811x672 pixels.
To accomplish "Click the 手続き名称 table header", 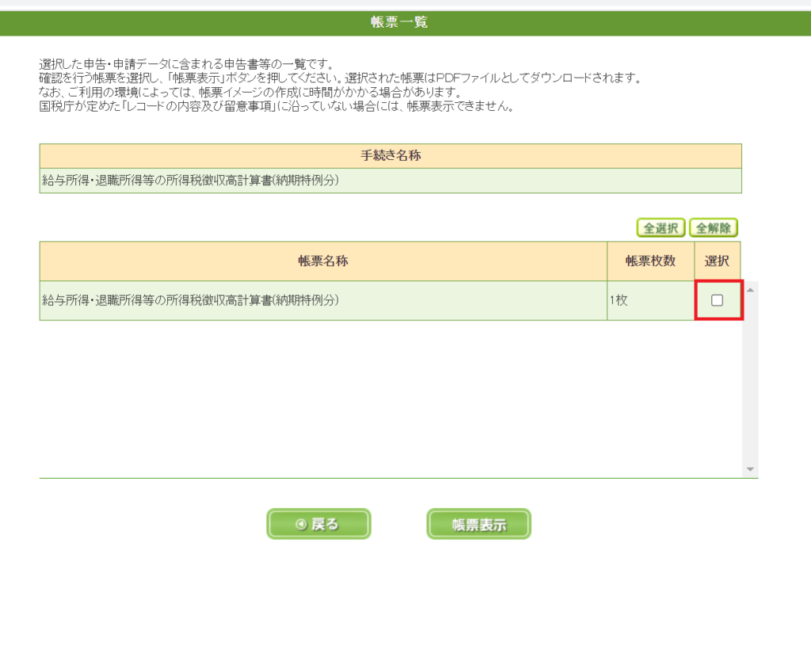I will [390, 155].
